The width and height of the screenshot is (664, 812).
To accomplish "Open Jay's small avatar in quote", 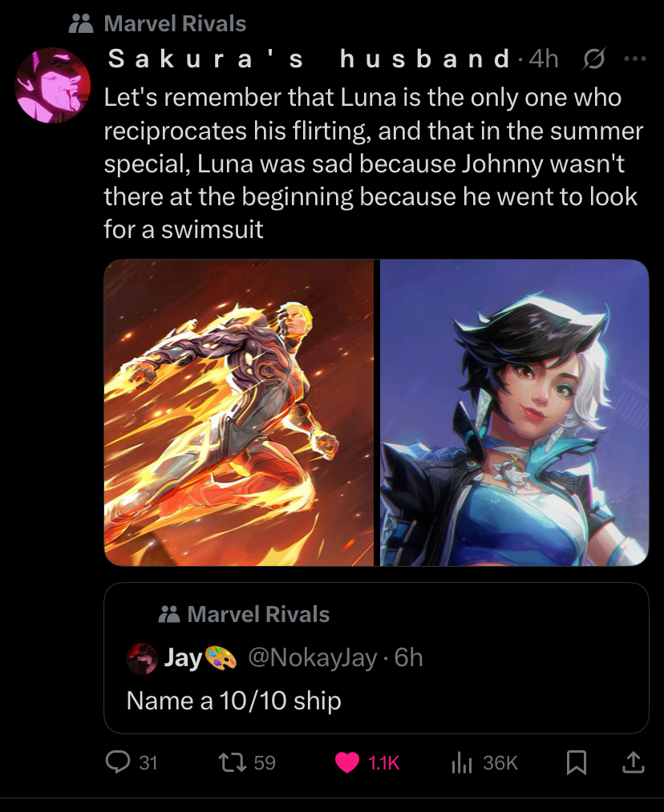I will pyautogui.click(x=142, y=658).
